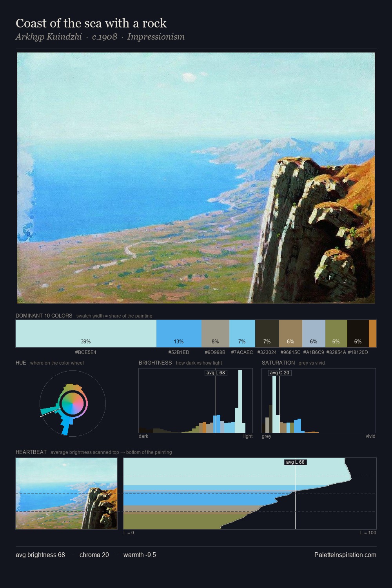Select the blue #52B1ED color swatch
392x588 pixels.
tap(179, 334)
